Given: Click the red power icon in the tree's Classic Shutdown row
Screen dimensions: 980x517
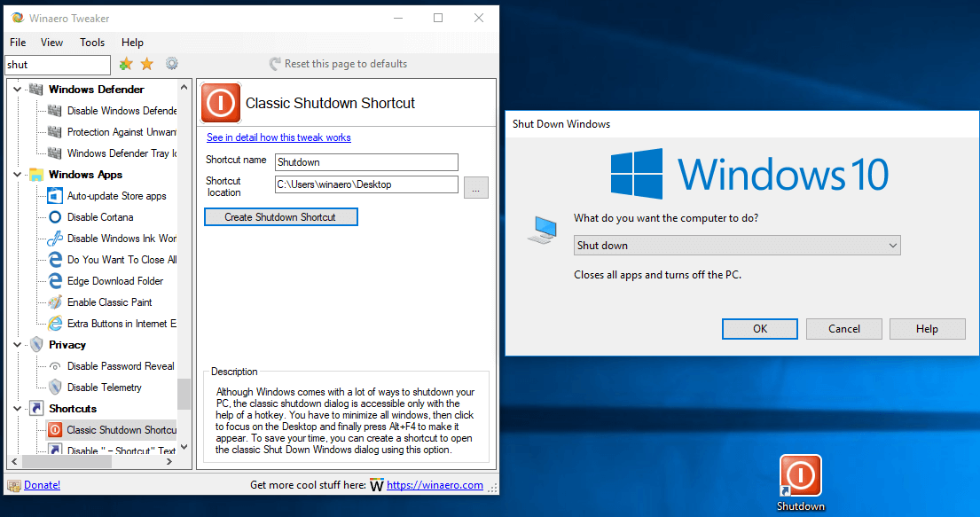Looking at the screenshot, I should point(55,429).
